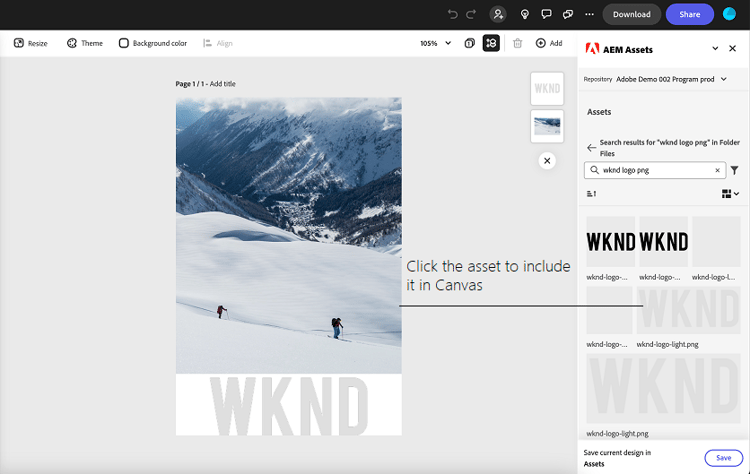750x474 pixels.
Task: Go back with the left arrow icon
Action: point(591,148)
